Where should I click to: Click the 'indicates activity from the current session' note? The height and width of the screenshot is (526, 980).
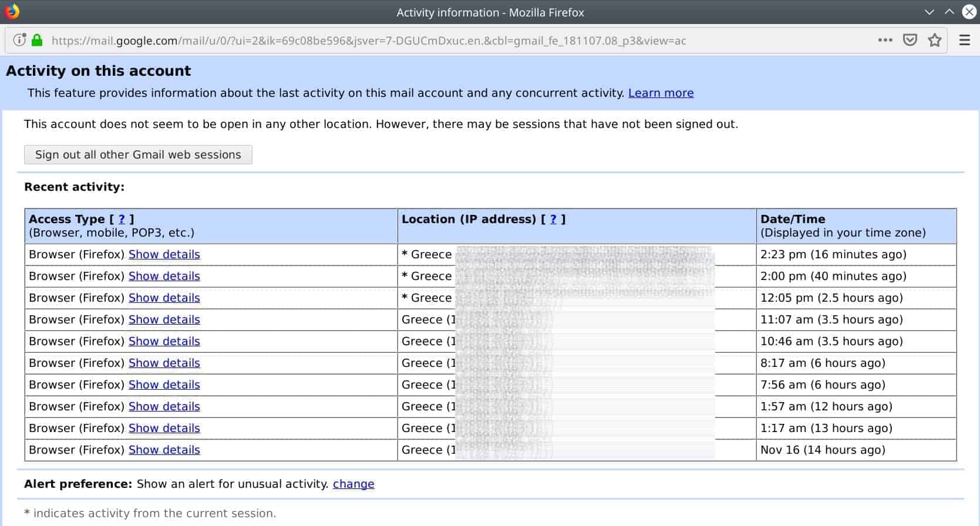tap(150, 513)
